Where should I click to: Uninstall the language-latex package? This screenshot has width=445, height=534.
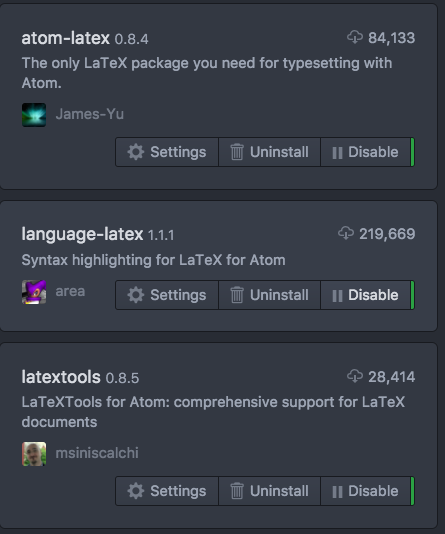(269, 295)
